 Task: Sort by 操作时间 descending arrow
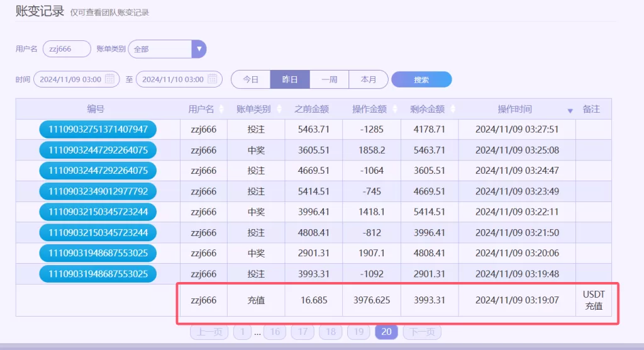pos(570,111)
